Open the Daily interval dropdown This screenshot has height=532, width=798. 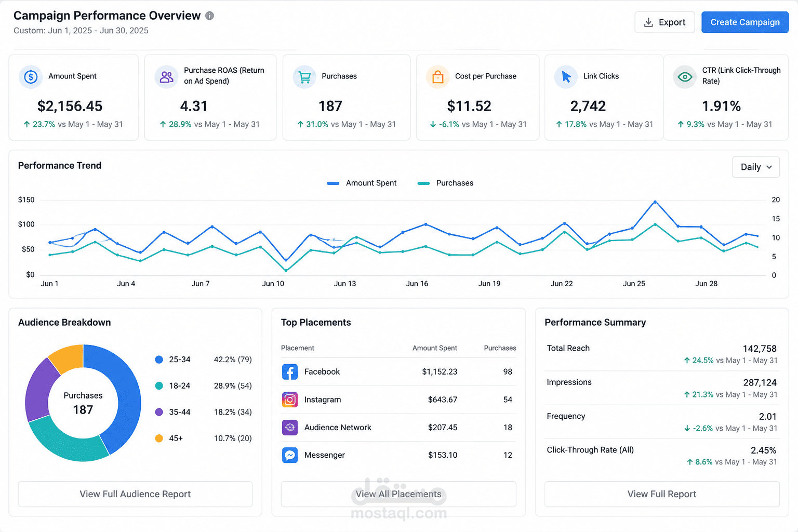click(x=756, y=167)
